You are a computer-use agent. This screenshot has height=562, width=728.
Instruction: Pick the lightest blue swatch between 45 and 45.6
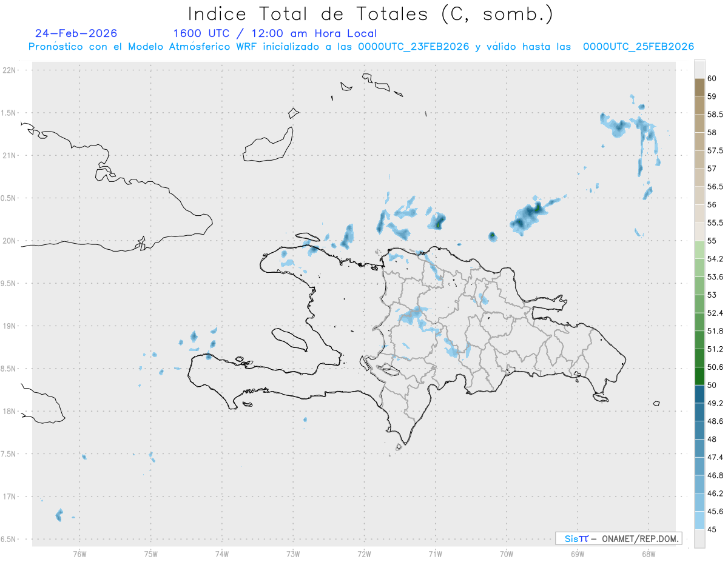[699, 520]
